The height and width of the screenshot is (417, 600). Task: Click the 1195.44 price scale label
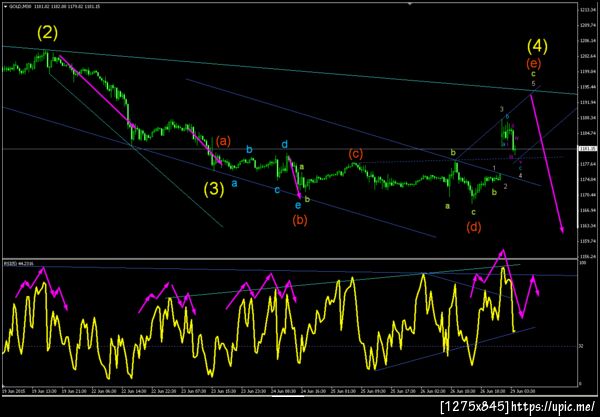click(587, 87)
